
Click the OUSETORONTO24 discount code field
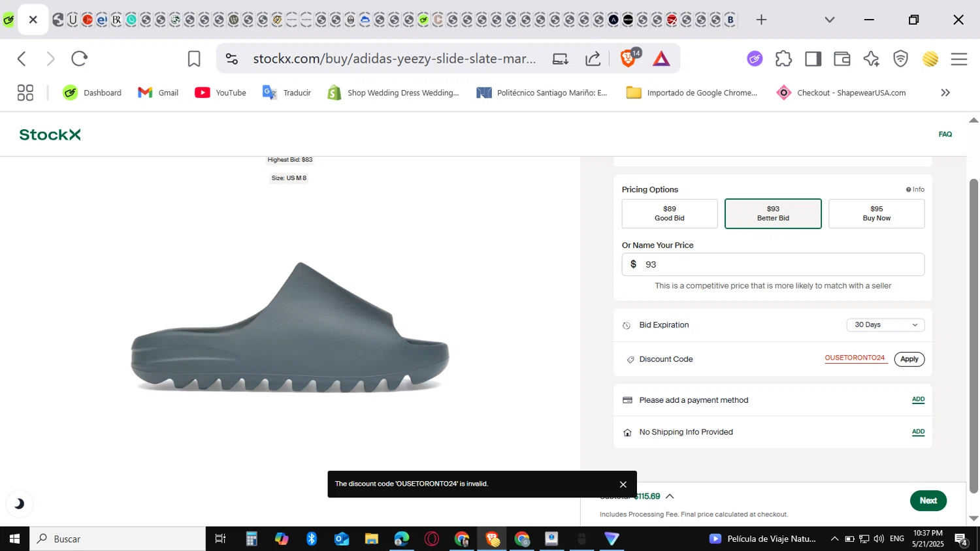[x=855, y=358]
